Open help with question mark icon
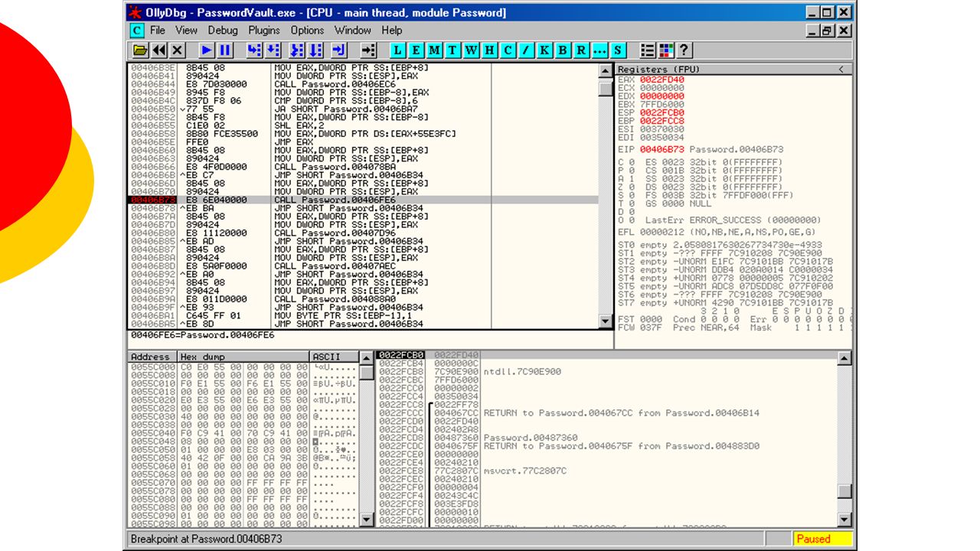This screenshot has width=980, height=551. coord(684,51)
